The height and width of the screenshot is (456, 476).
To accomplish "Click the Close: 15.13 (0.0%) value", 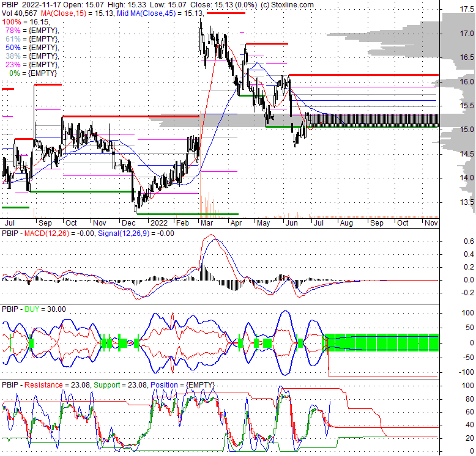I will click(224, 5).
